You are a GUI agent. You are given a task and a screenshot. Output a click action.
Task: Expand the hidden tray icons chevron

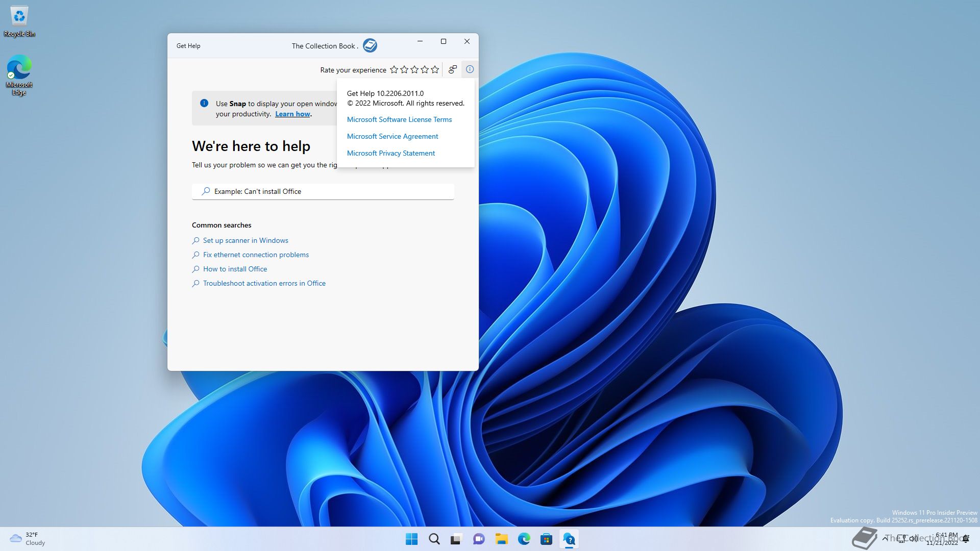pos(885,539)
